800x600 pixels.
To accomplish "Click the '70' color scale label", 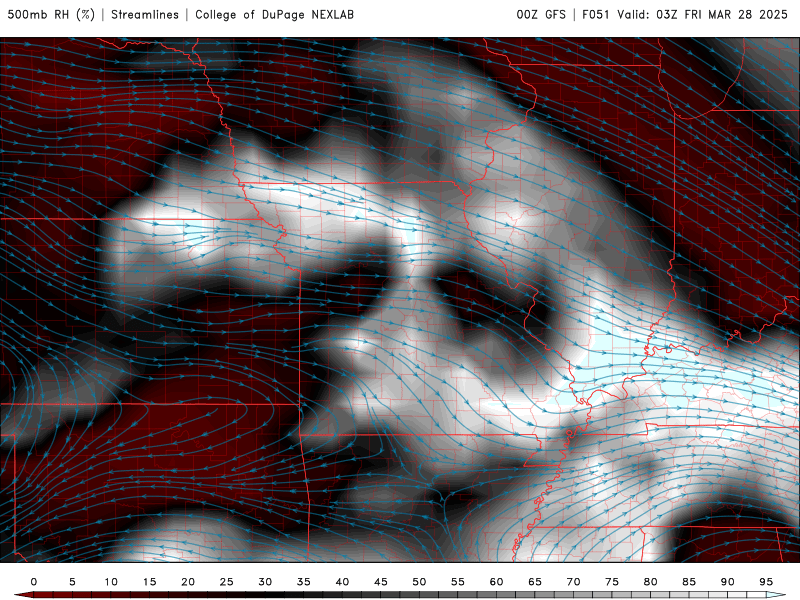I will point(573,582).
